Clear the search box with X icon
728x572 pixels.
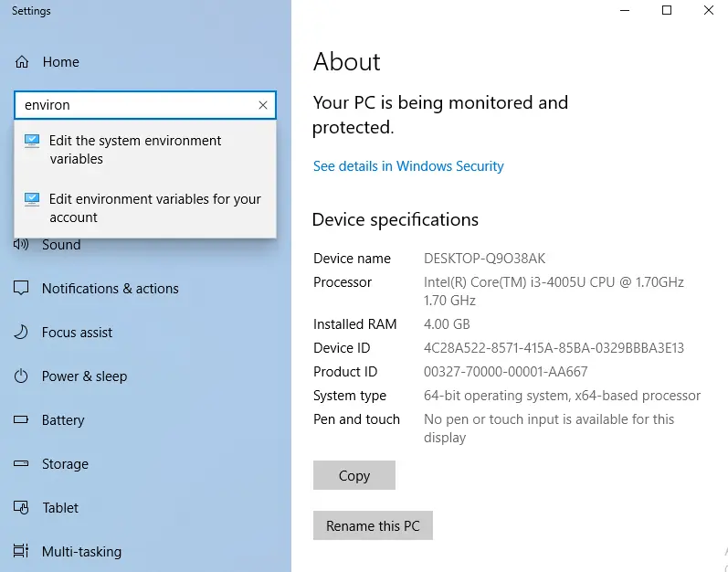[263, 105]
